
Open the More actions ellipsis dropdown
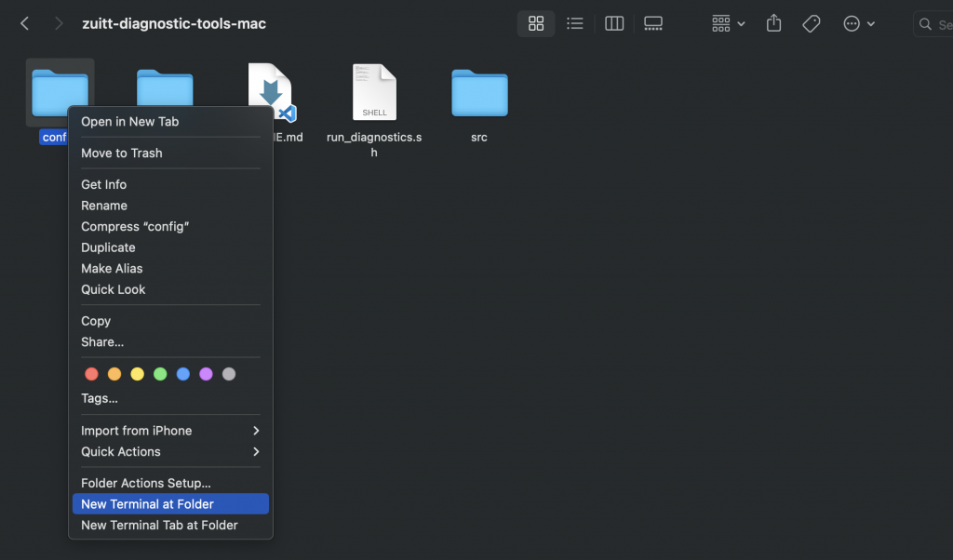click(x=858, y=24)
